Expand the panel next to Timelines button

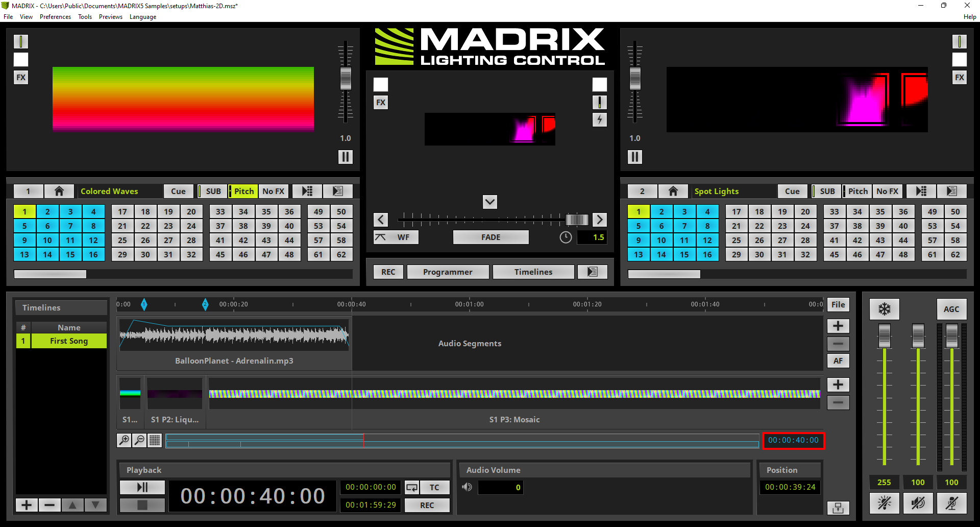[593, 272]
